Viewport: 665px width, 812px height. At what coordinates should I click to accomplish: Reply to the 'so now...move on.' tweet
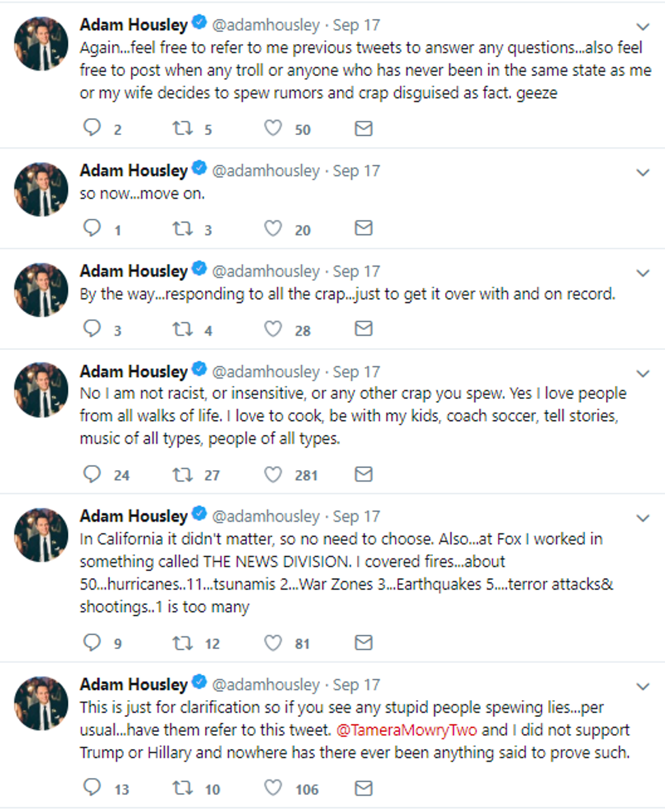92,229
